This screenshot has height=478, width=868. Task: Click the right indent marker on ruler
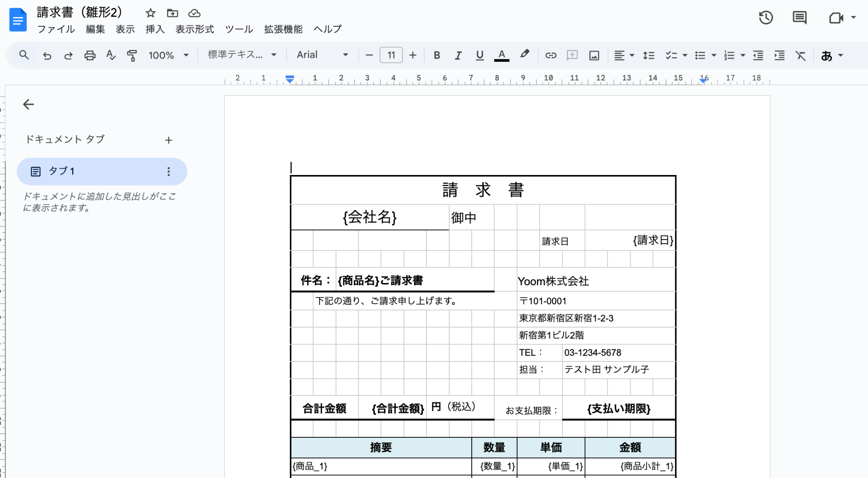tap(704, 81)
